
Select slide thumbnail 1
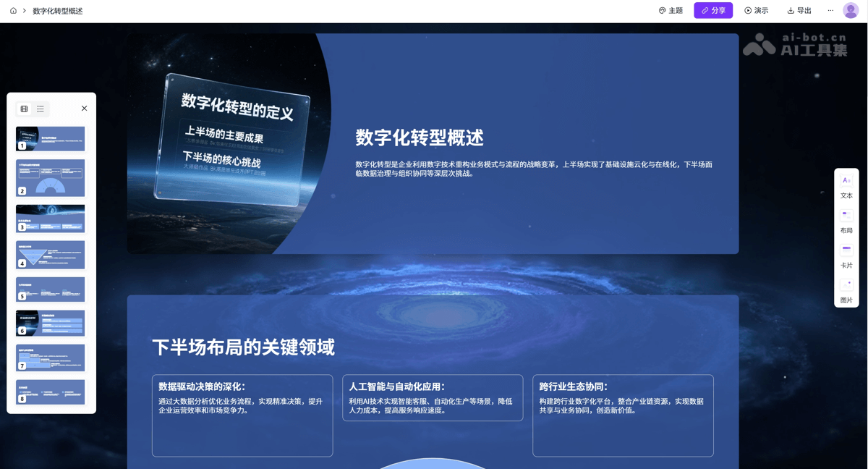[51, 139]
